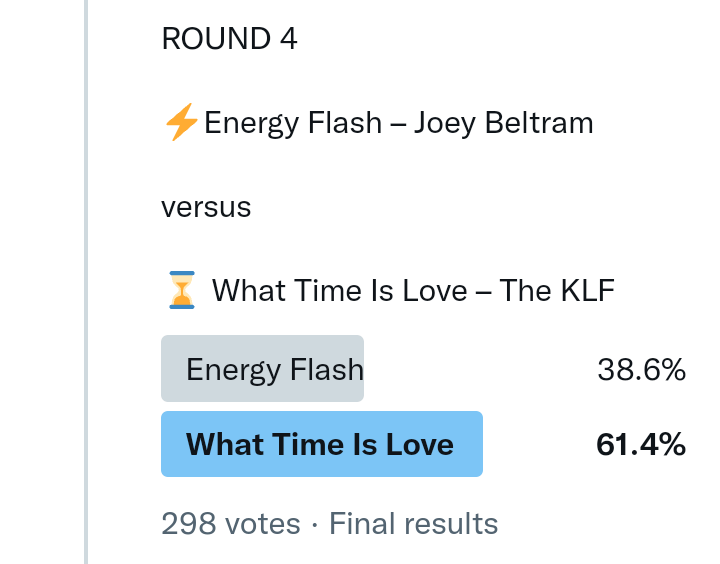Click the 38.6% result value
Screen dimensions: 720x564
click(x=641, y=370)
